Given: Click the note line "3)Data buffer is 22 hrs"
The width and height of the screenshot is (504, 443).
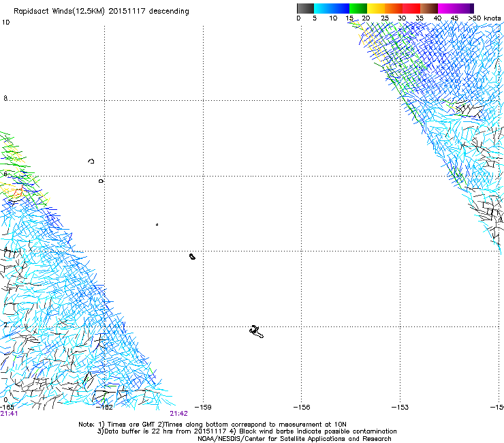Looking at the screenshot, I should pyautogui.click(x=247, y=431).
